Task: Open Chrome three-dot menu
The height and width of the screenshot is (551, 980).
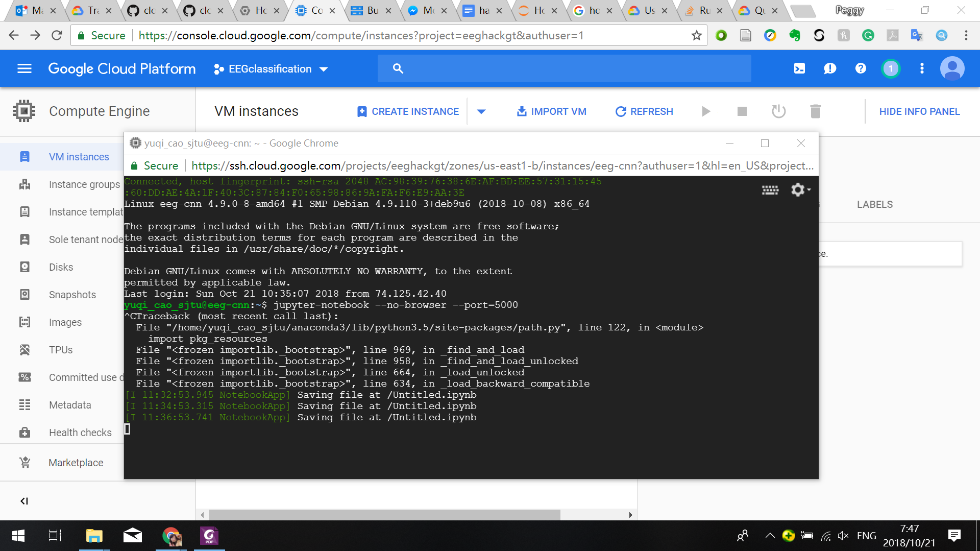Action: (x=966, y=35)
